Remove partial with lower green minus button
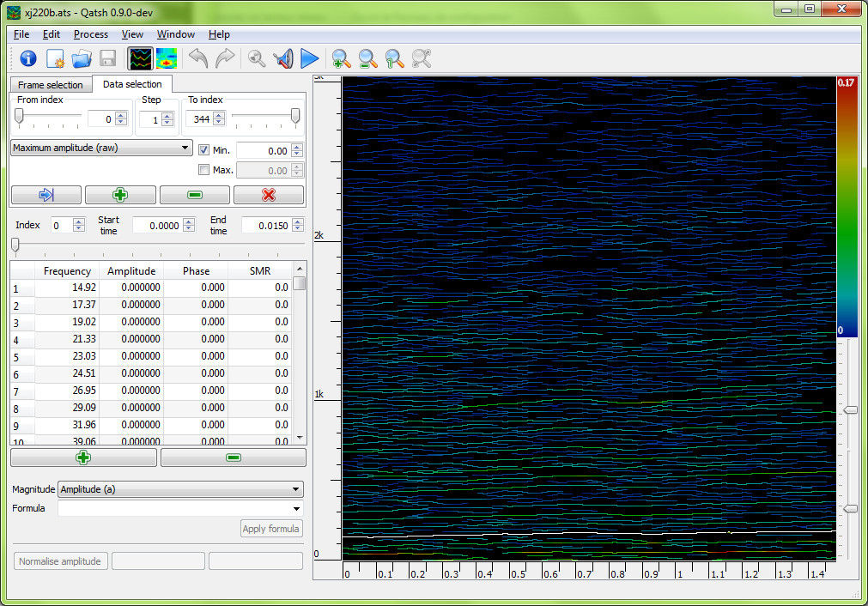 coord(233,458)
